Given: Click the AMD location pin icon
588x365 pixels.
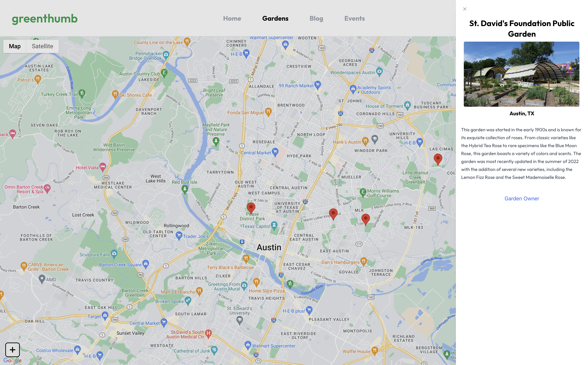Looking at the screenshot, I should pos(42,279).
